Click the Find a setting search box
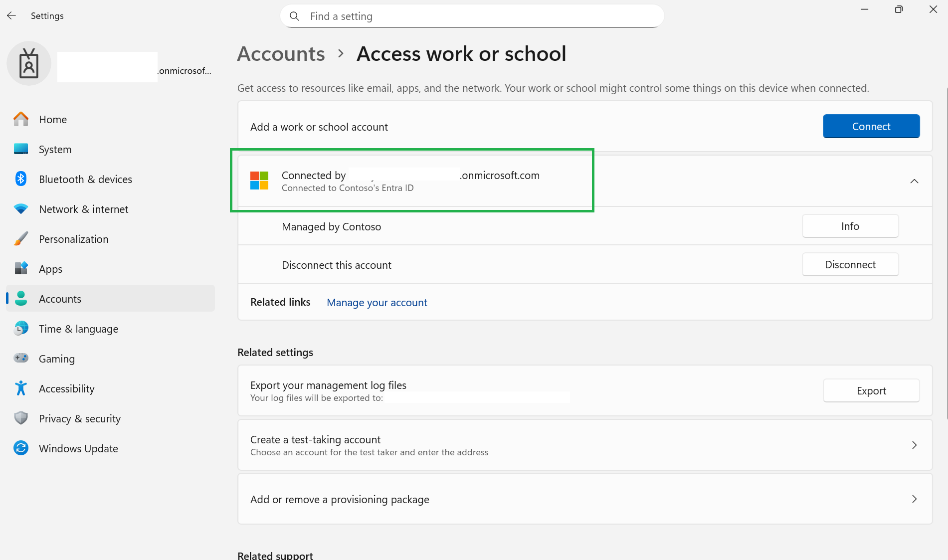Screen dimensions: 948x560 point(472,16)
